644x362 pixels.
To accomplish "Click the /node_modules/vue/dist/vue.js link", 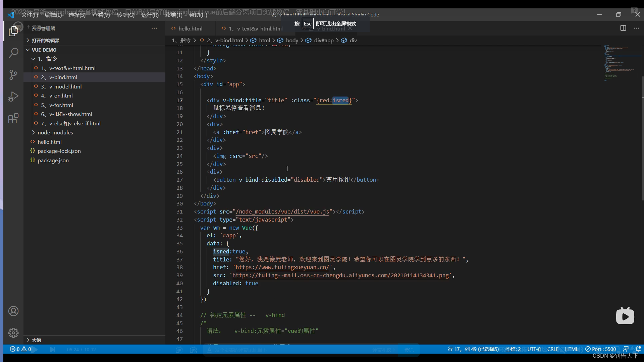I will (x=282, y=212).
